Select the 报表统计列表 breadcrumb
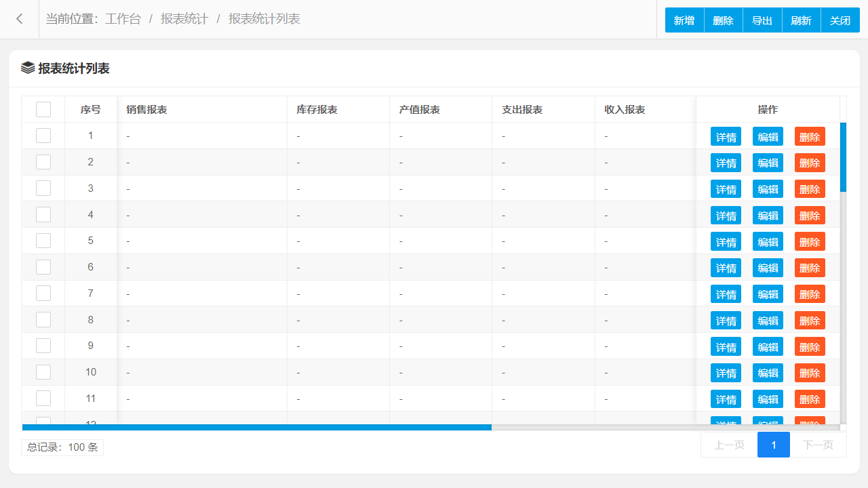The image size is (868, 488). click(264, 19)
